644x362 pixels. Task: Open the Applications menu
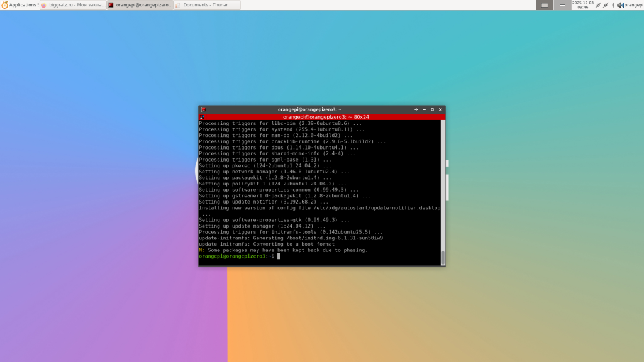23,5
